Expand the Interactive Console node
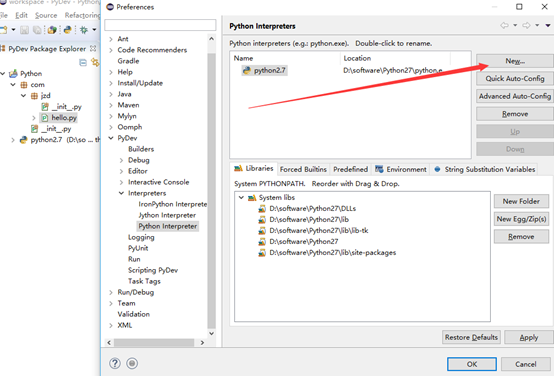 (121, 182)
